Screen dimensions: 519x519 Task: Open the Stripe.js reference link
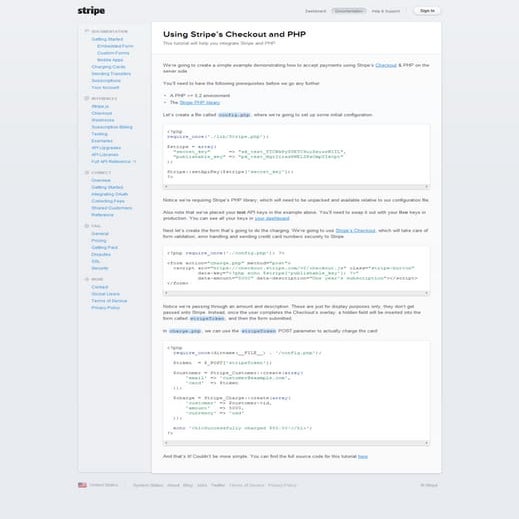click(x=100, y=106)
